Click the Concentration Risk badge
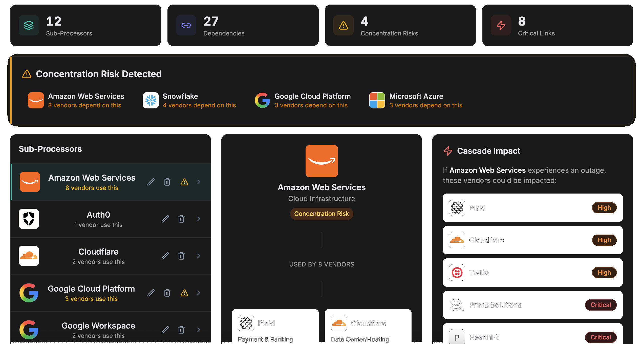Screen dimensions: 644x344 (322, 214)
